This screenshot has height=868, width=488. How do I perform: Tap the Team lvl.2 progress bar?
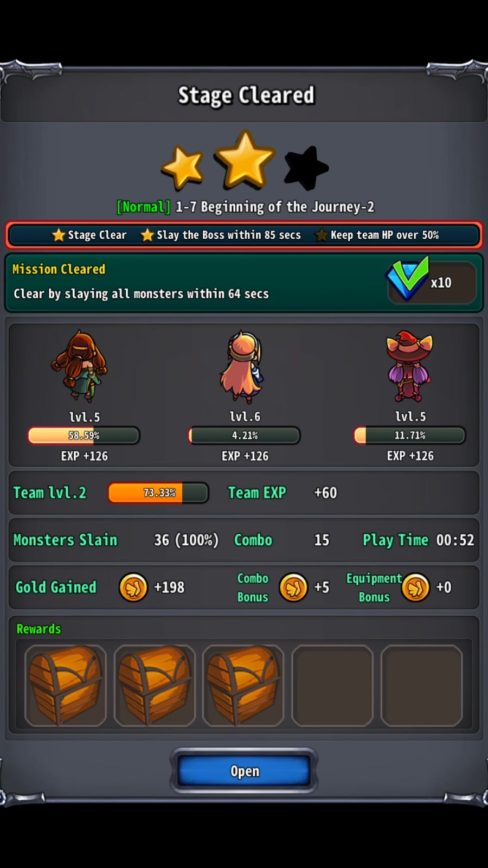click(x=158, y=493)
